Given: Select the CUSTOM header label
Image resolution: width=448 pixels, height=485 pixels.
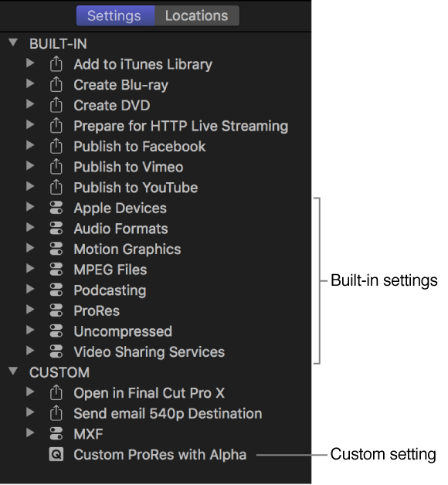Looking at the screenshot, I should (x=59, y=372).
